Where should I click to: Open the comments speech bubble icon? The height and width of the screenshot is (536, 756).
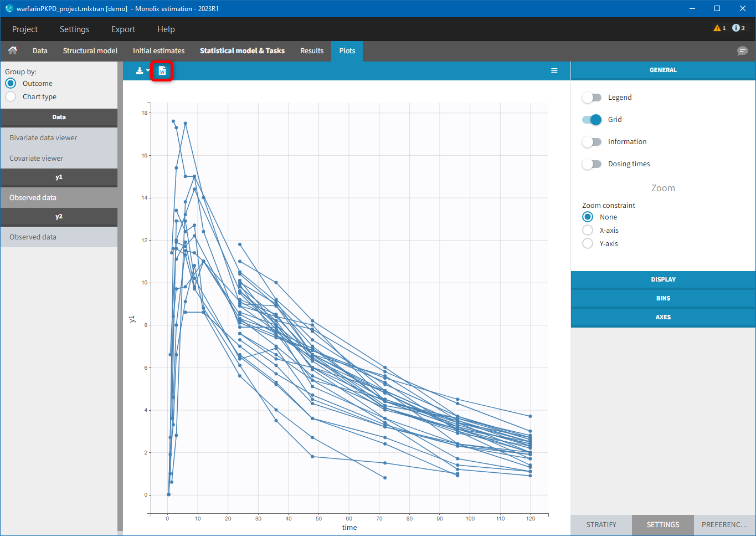point(742,51)
